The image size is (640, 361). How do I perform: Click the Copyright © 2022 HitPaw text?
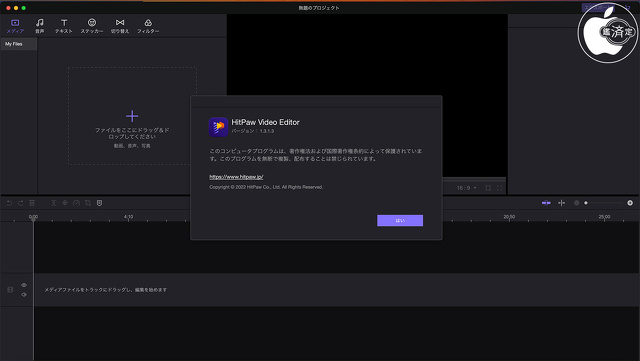click(266, 187)
